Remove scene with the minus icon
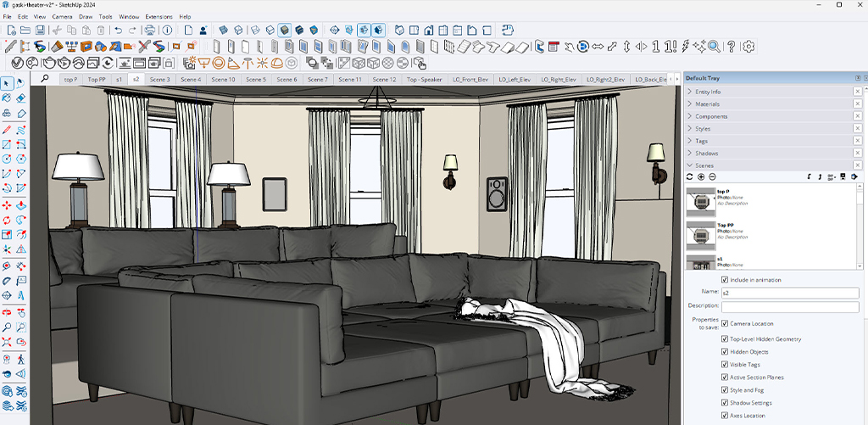The height and width of the screenshot is (425, 868). (x=712, y=176)
